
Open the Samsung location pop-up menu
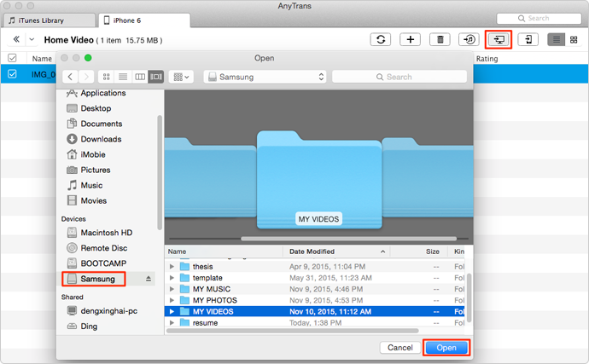pos(265,77)
